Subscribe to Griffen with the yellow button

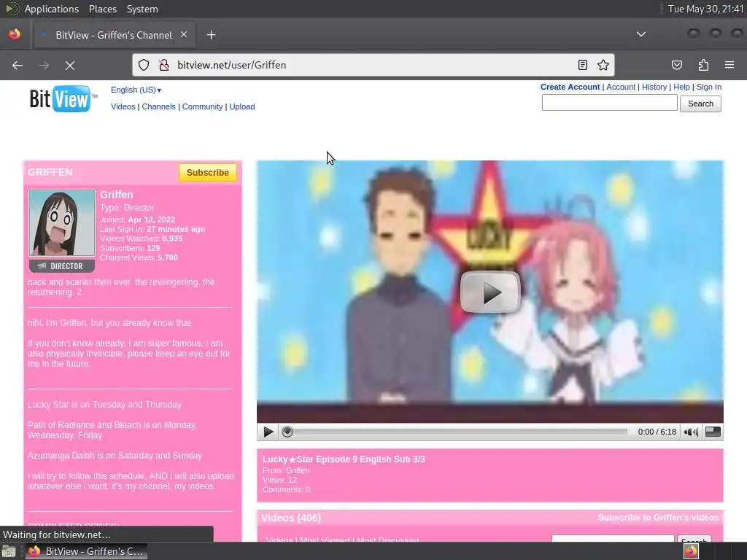point(208,173)
